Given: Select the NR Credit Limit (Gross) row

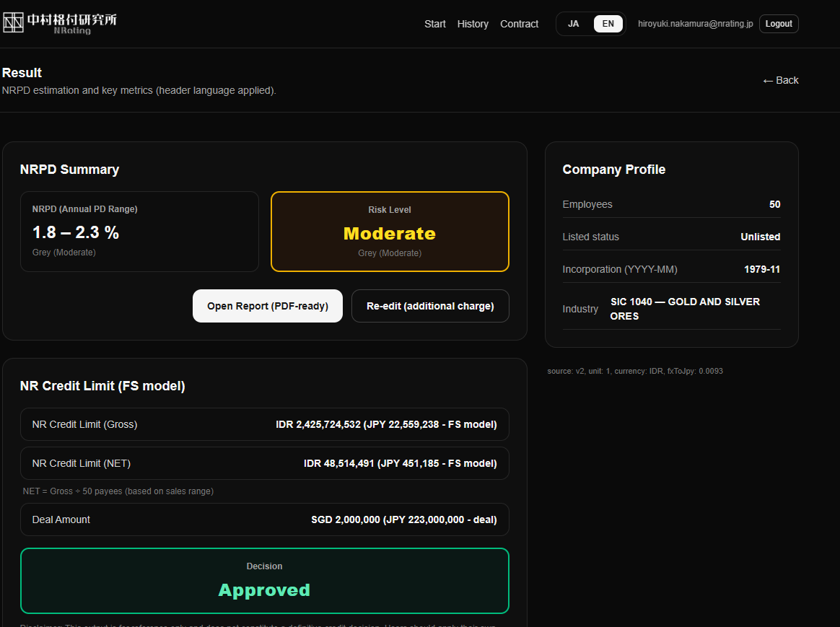Looking at the screenshot, I should [x=264, y=424].
